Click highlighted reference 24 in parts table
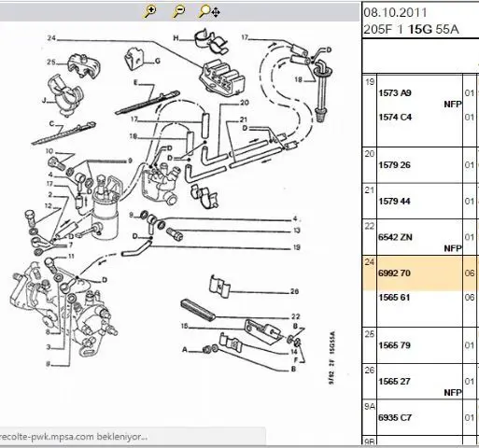 (370, 262)
